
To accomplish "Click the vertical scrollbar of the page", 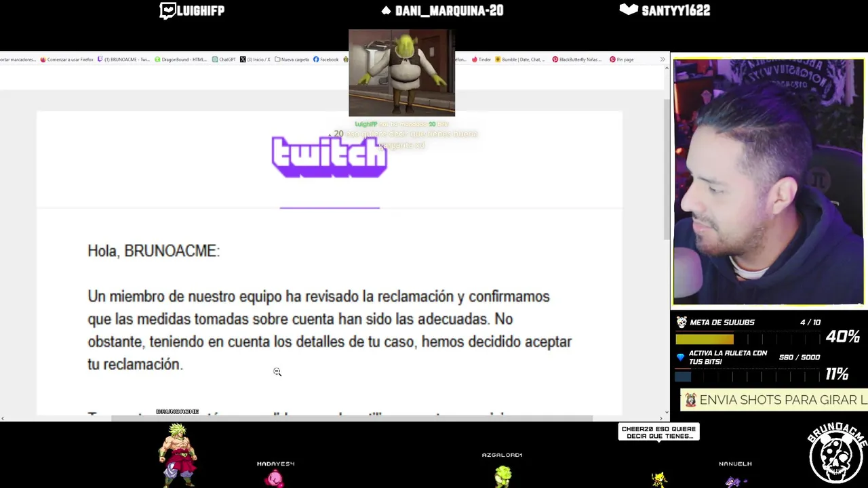I will pos(667,169).
